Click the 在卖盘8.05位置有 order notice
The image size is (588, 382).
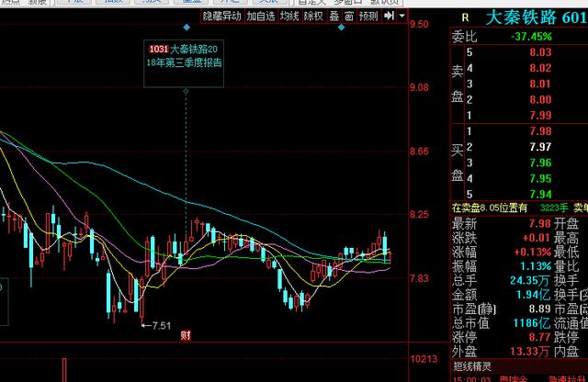(490, 208)
